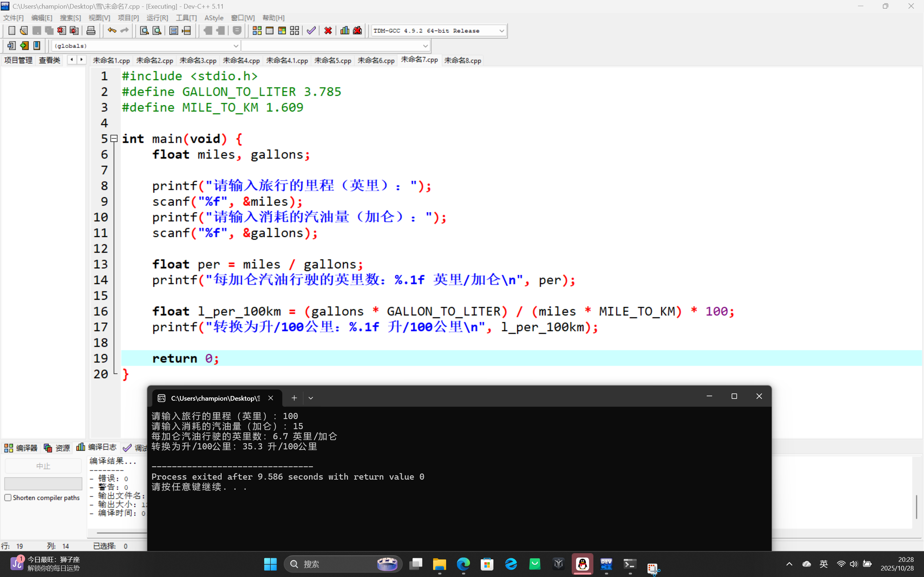The height and width of the screenshot is (577, 924).
Task: Compile the code using the checkmark icon
Action: coord(311,31)
